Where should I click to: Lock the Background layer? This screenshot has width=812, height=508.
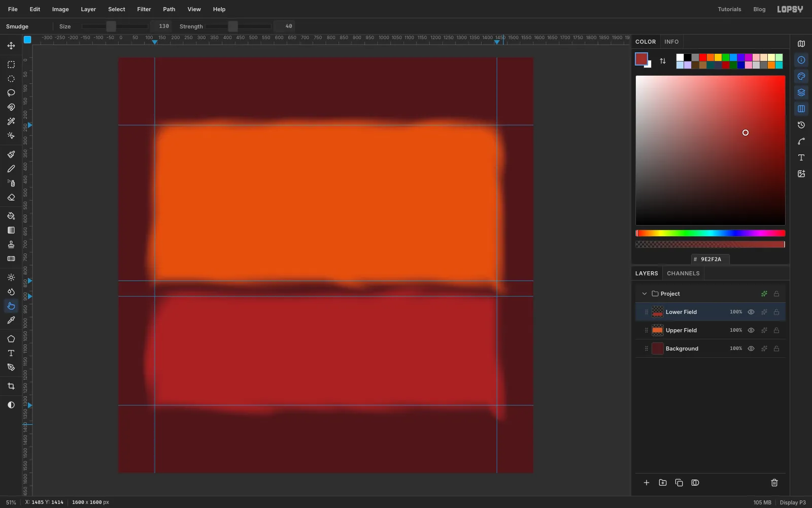click(x=776, y=348)
